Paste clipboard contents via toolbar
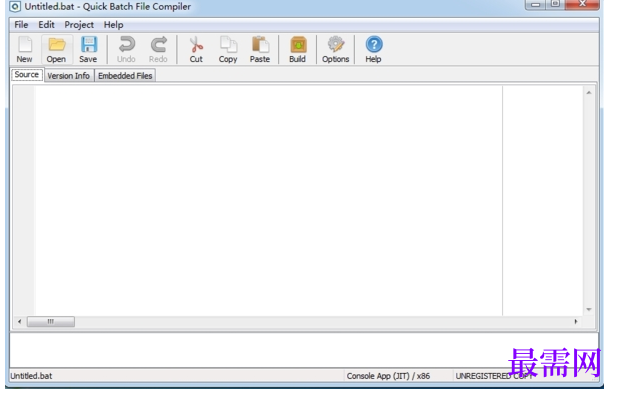The image size is (620, 394). tap(260, 49)
